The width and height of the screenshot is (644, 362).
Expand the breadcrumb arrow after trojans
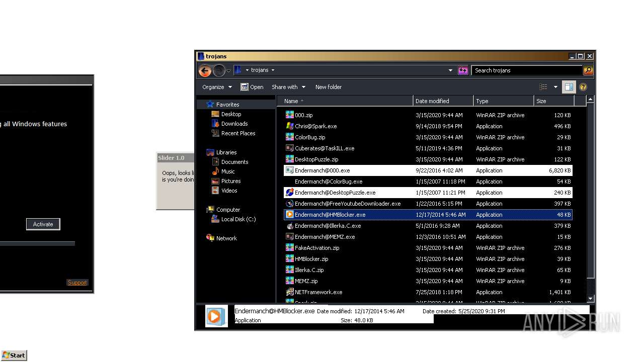pos(273,70)
